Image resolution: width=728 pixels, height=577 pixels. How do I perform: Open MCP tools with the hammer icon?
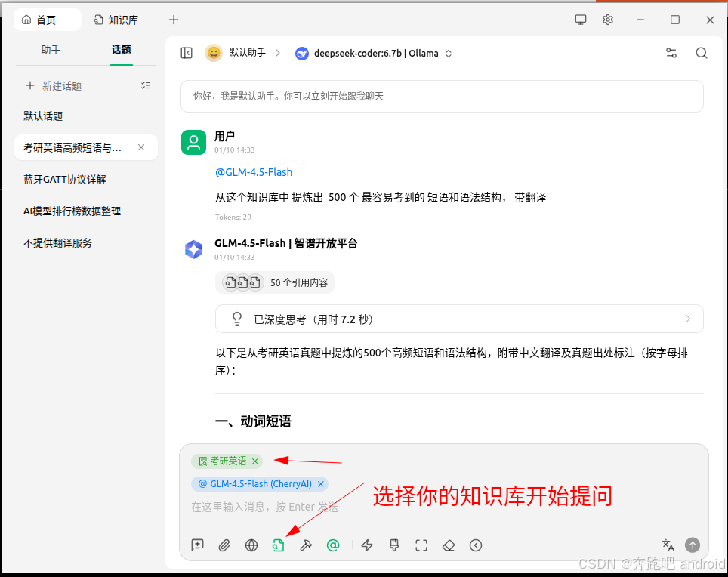point(306,545)
